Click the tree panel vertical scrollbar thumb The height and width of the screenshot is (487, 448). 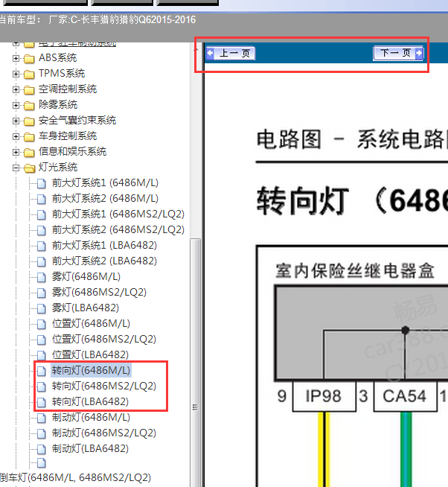(x=195, y=363)
